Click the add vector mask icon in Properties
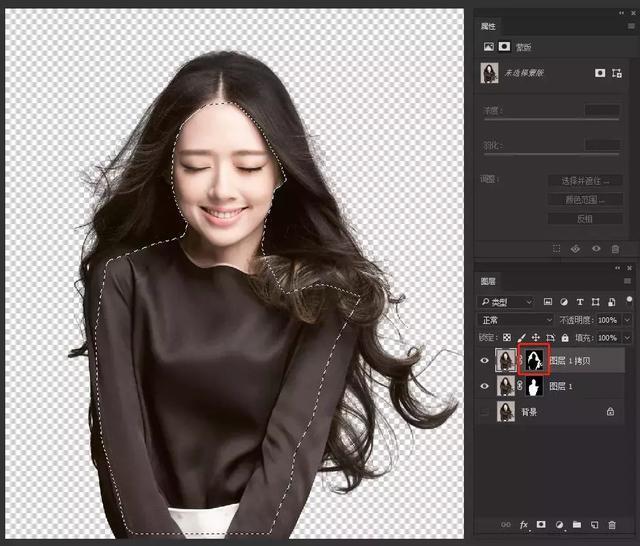This screenshot has height=546, width=640. (616, 73)
